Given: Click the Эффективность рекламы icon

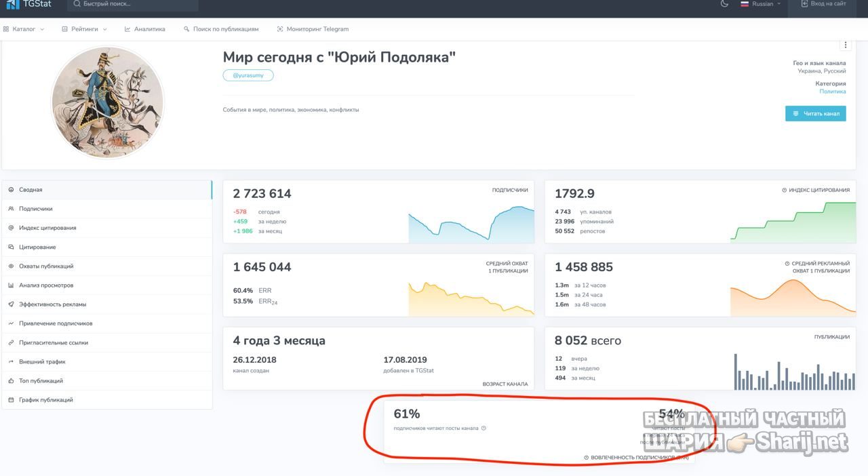Looking at the screenshot, I should coord(11,304).
